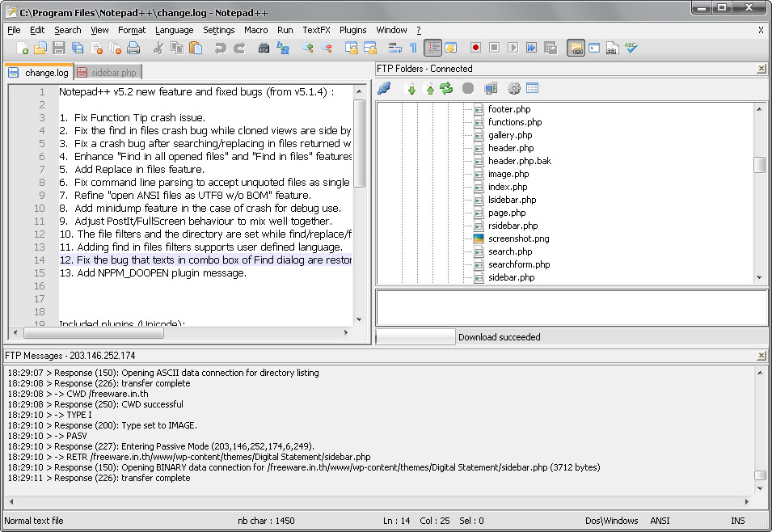
Task: Abort transfer with the gray stop icon
Action: click(x=468, y=89)
